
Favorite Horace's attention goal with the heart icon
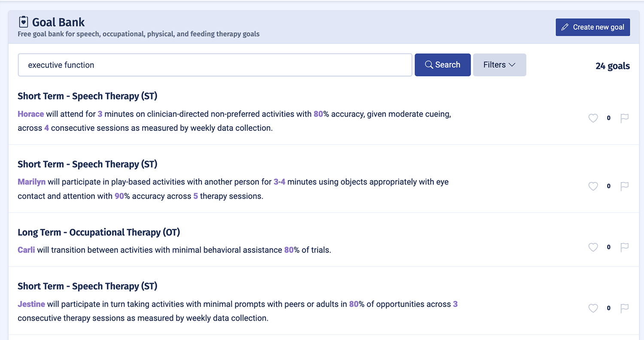click(593, 118)
